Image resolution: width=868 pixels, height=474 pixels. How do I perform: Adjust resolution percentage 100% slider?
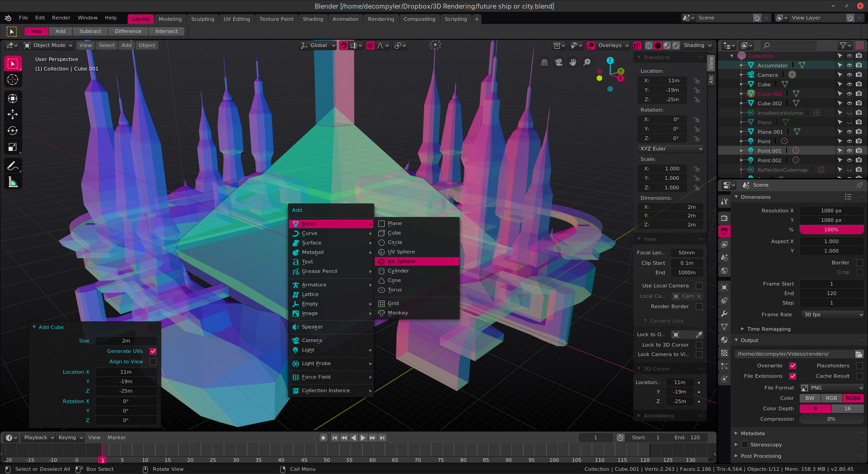point(832,230)
